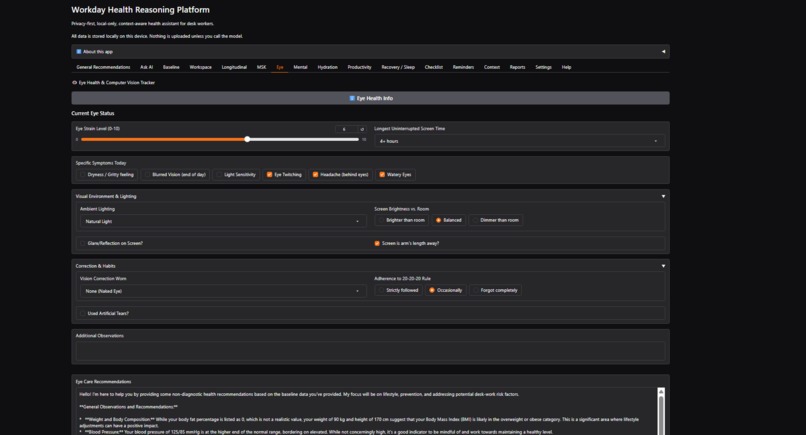The image size is (806, 435).
Task: Collapse the About this app arrow
Action: (663, 51)
